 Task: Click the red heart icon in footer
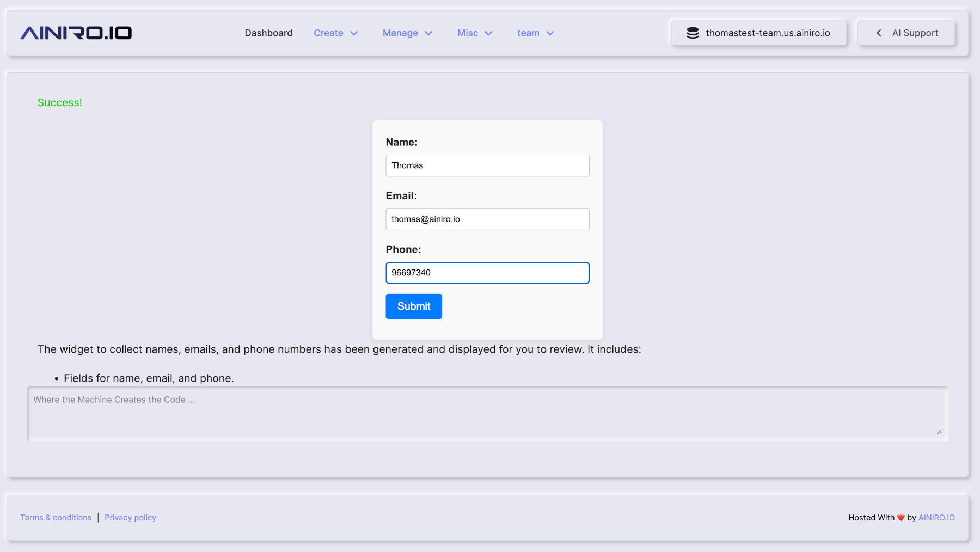(x=901, y=518)
